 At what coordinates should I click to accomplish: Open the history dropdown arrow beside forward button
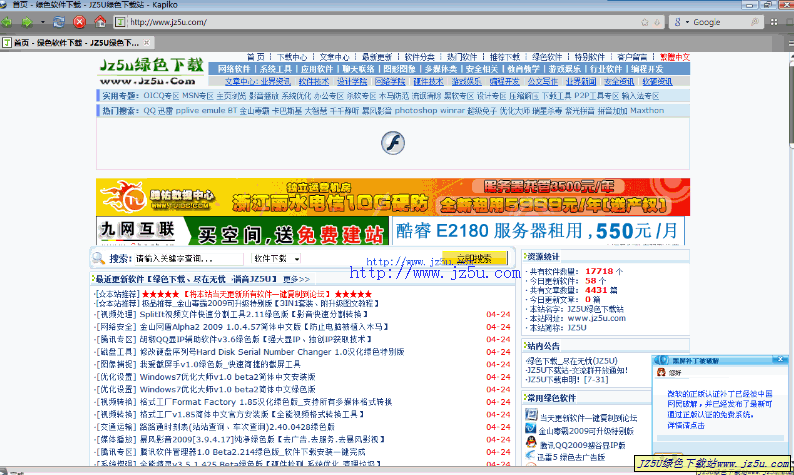point(43,22)
